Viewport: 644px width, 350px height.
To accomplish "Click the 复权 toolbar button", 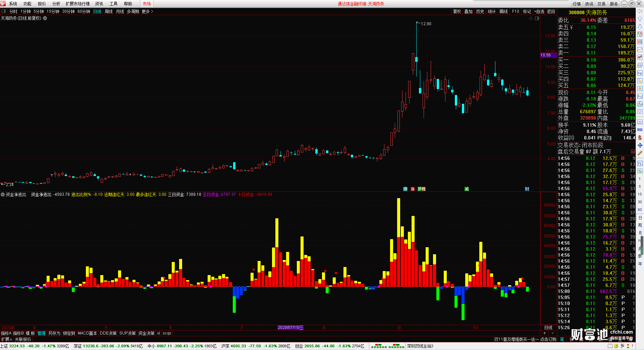I will [457, 11].
